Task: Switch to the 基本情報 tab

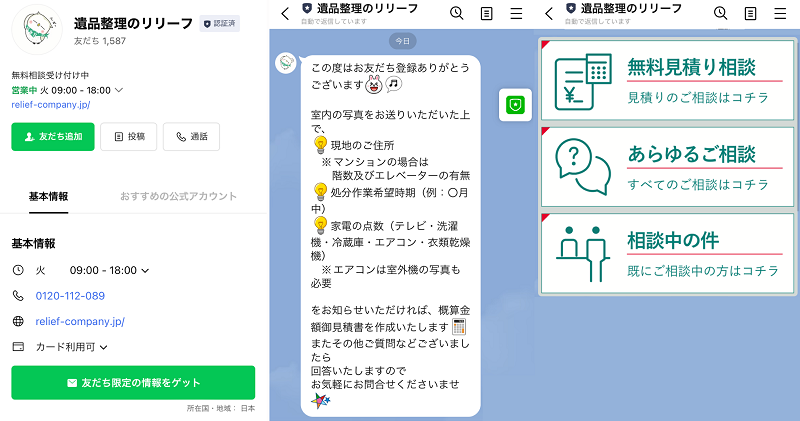Action: (48, 196)
